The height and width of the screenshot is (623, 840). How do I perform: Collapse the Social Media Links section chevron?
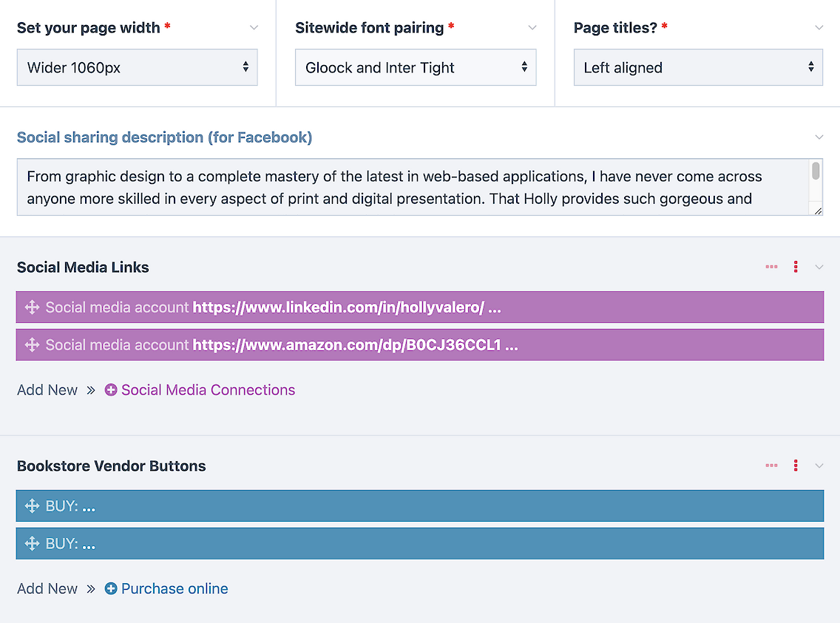pos(819,268)
